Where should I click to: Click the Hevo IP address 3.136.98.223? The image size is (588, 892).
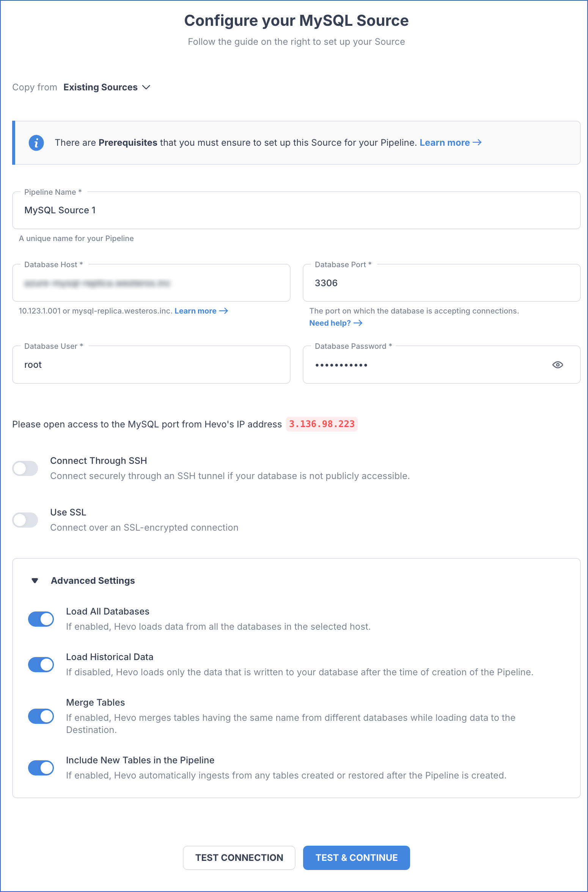point(322,424)
